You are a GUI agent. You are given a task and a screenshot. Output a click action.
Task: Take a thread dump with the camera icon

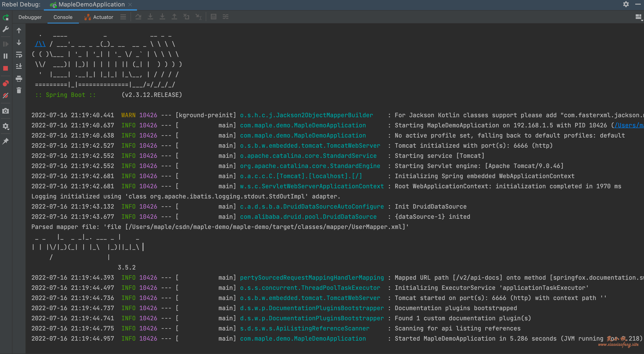point(6,111)
